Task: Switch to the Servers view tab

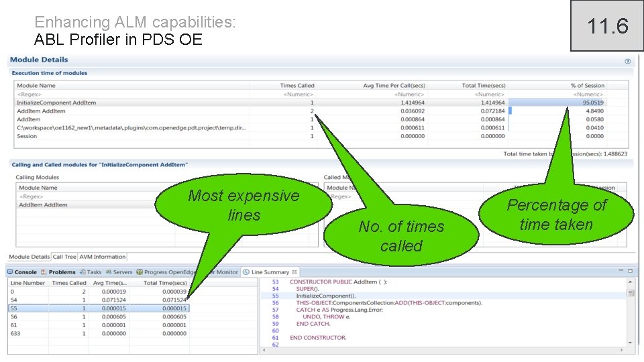Action: (x=119, y=271)
